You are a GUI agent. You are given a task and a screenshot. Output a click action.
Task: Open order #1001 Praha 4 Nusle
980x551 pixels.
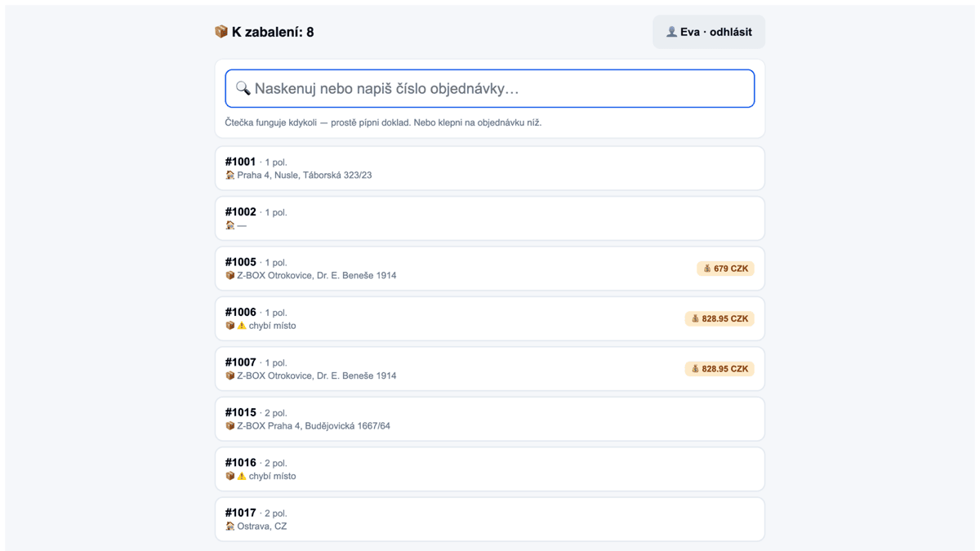(x=490, y=168)
